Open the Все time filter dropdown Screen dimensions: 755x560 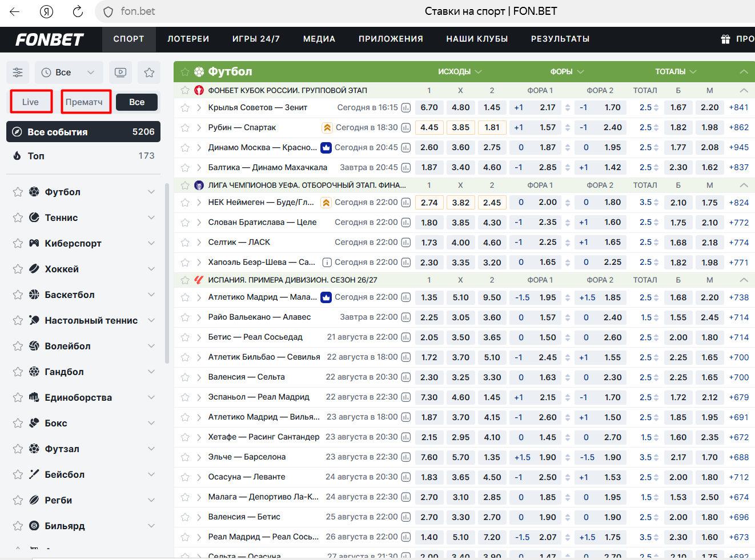pos(69,72)
